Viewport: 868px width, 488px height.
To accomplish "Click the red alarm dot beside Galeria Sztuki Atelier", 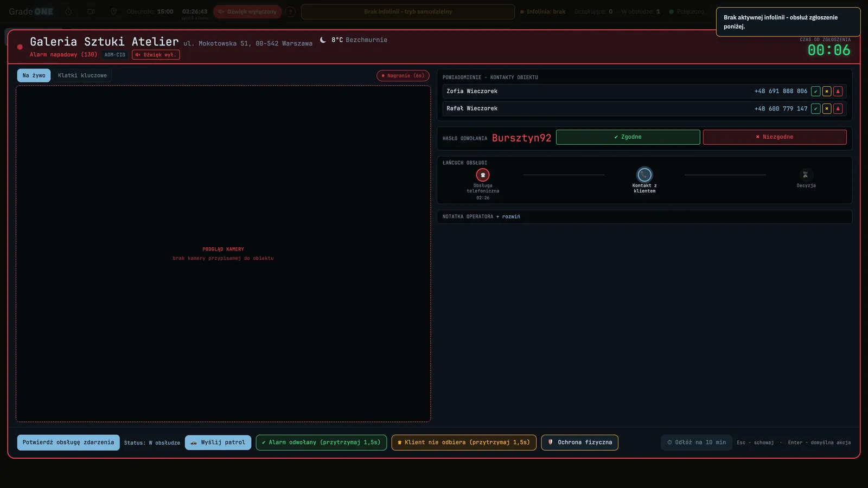I will tap(20, 47).
